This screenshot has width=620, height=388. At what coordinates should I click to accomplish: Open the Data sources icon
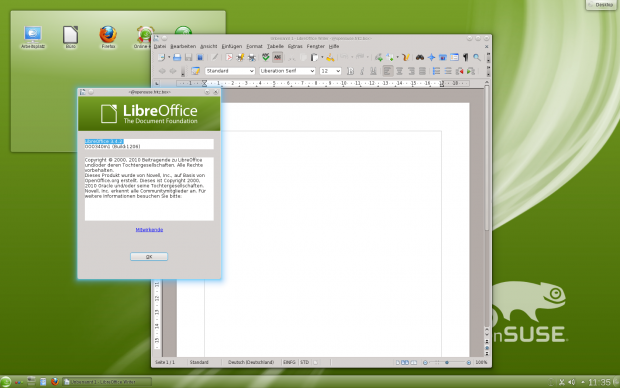tap(454, 58)
